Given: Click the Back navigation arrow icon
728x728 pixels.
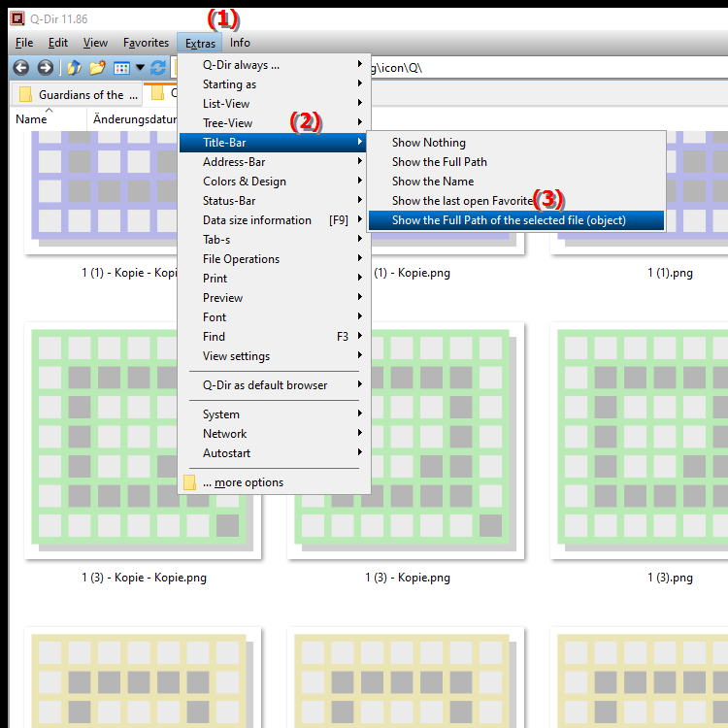Looking at the screenshot, I should point(20,68).
